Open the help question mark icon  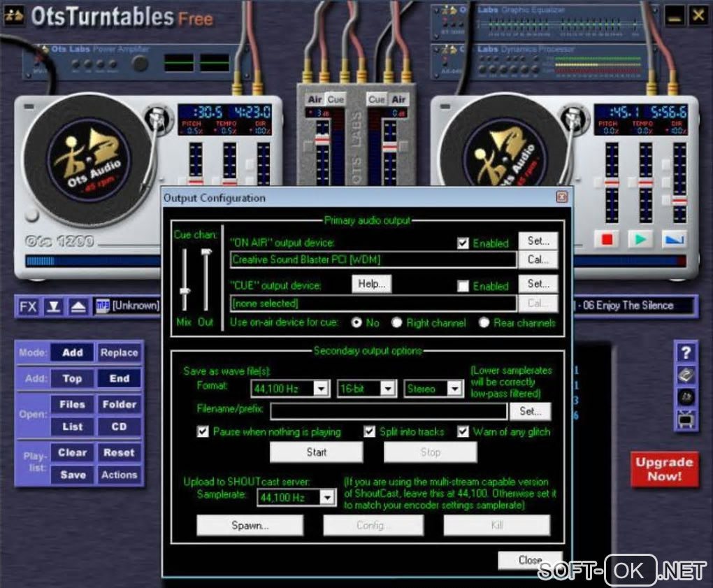click(x=686, y=352)
